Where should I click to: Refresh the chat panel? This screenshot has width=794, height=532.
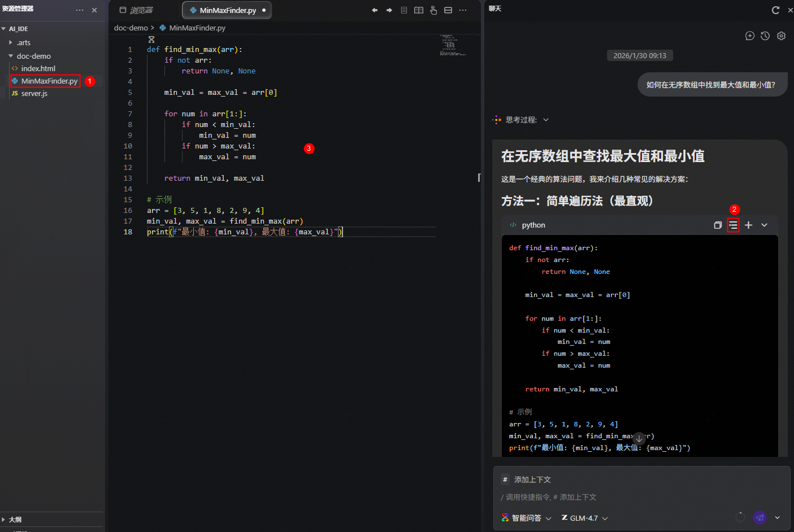click(775, 10)
